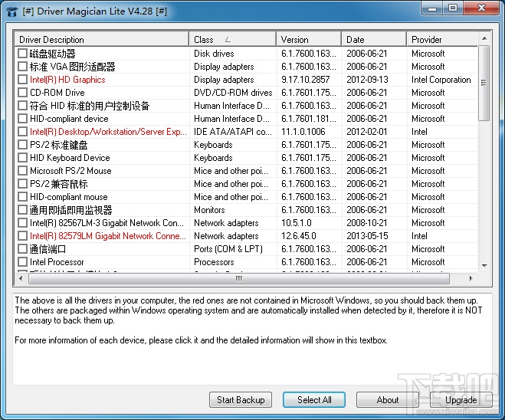This screenshot has height=420, width=505.
Task: Check the Intel(R) Desktop/Workstation/Server Exp... checkbox
Action: [22, 132]
